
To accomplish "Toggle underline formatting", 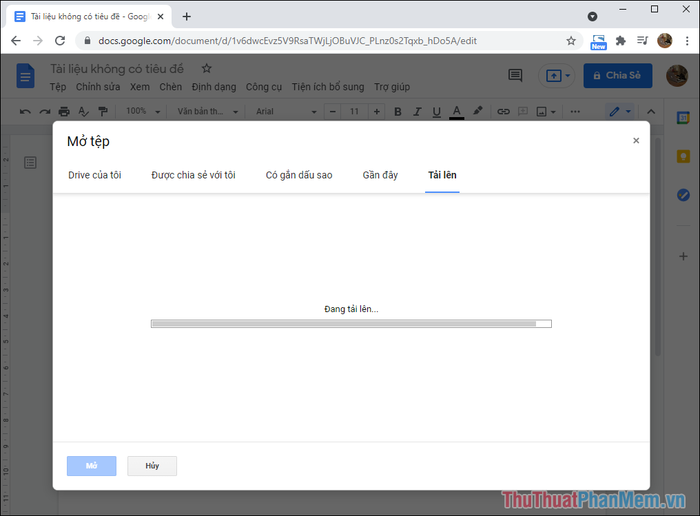I will (437, 112).
